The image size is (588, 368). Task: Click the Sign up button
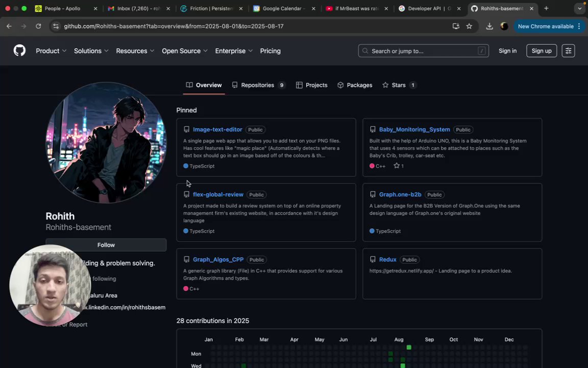pos(542,51)
